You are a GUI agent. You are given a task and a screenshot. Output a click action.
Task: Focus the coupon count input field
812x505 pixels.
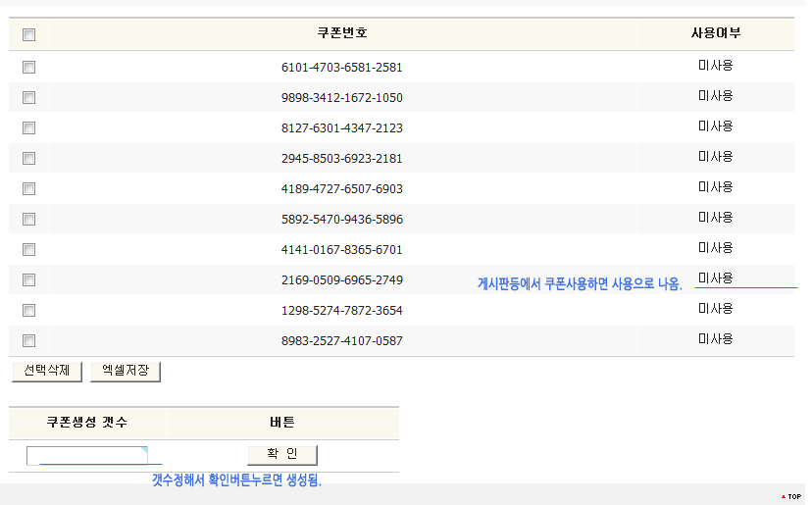tap(87, 455)
